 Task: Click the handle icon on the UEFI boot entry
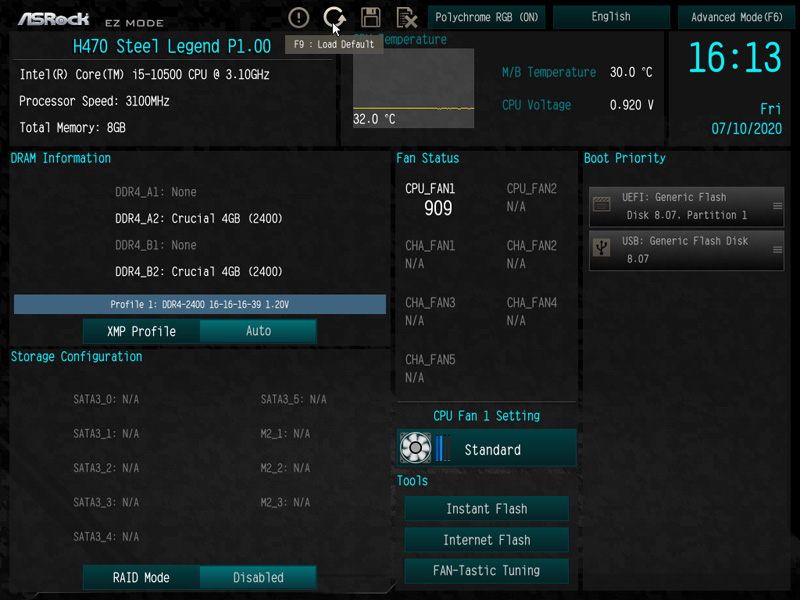[x=777, y=206]
